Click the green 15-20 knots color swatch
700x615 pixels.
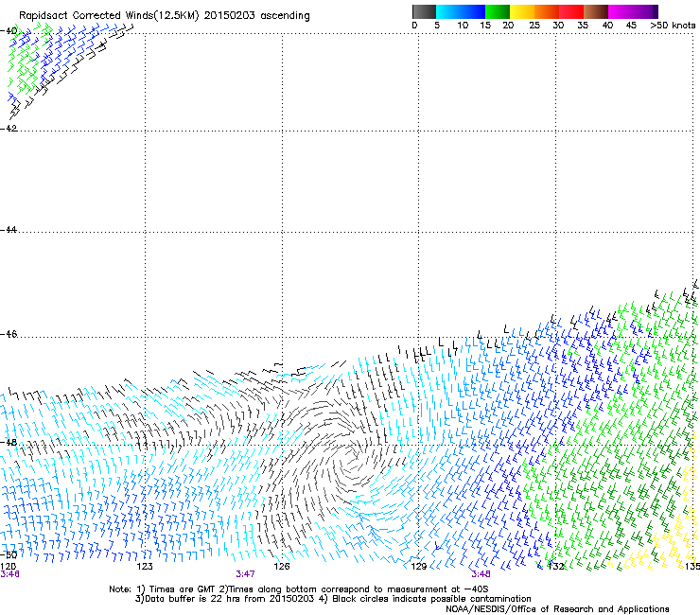498,11
